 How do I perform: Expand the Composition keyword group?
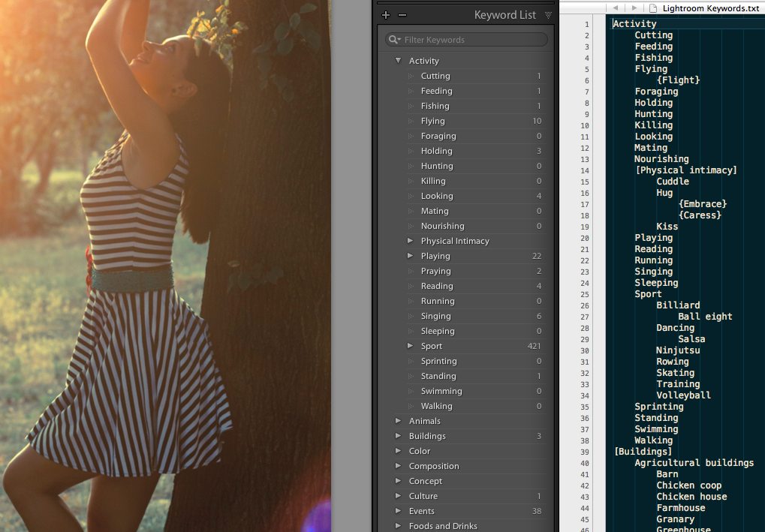pos(398,466)
